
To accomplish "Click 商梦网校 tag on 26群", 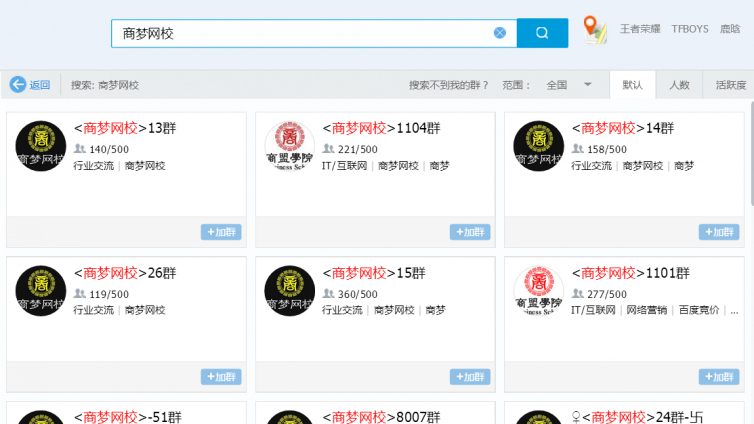I will point(145,310).
